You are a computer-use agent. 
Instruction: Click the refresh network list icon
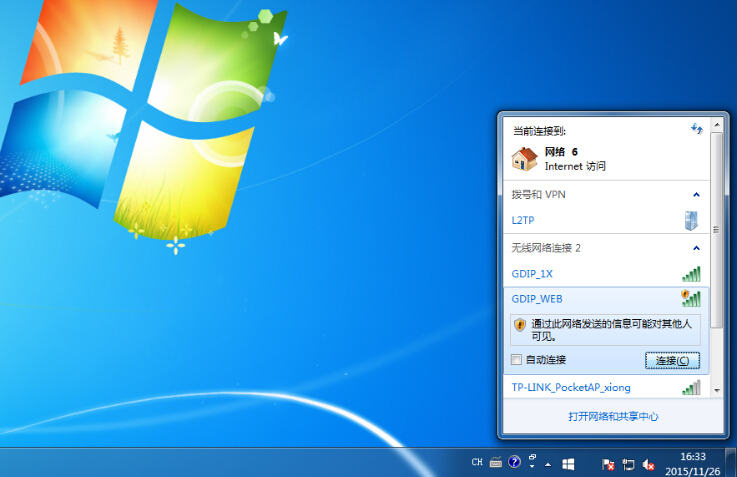(x=697, y=129)
